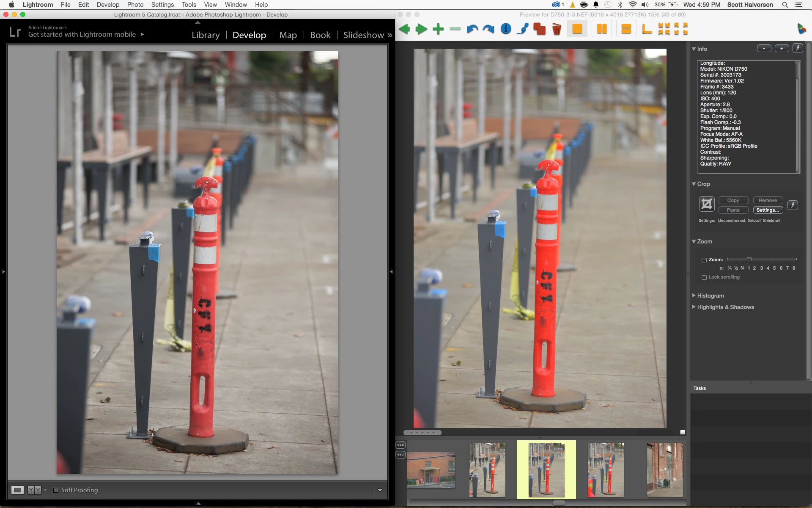Click the green next image arrow
The image size is (812, 508).
421,29
